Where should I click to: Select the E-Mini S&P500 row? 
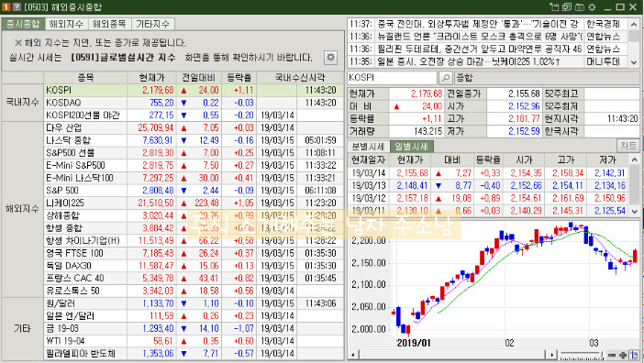tap(194, 165)
